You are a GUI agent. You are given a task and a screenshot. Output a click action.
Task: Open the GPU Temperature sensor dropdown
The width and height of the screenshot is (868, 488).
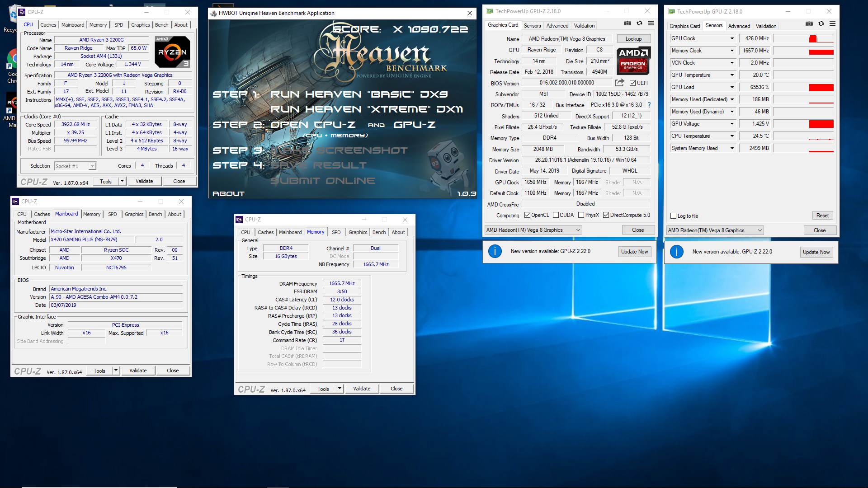coord(732,75)
